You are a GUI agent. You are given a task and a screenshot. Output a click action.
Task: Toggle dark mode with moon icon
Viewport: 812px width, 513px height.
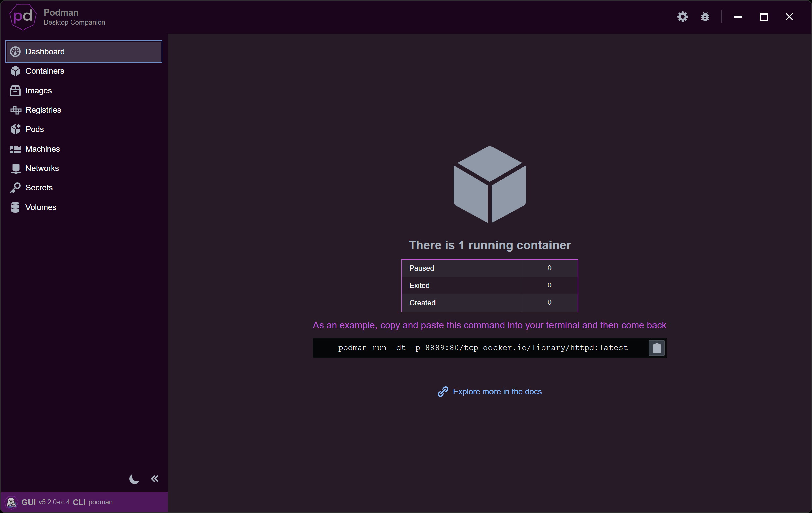click(x=134, y=478)
